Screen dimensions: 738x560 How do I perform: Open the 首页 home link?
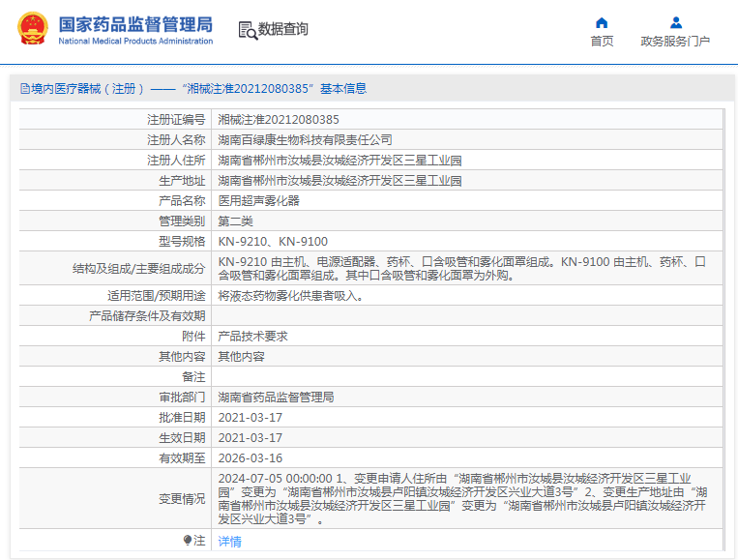(602, 41)
